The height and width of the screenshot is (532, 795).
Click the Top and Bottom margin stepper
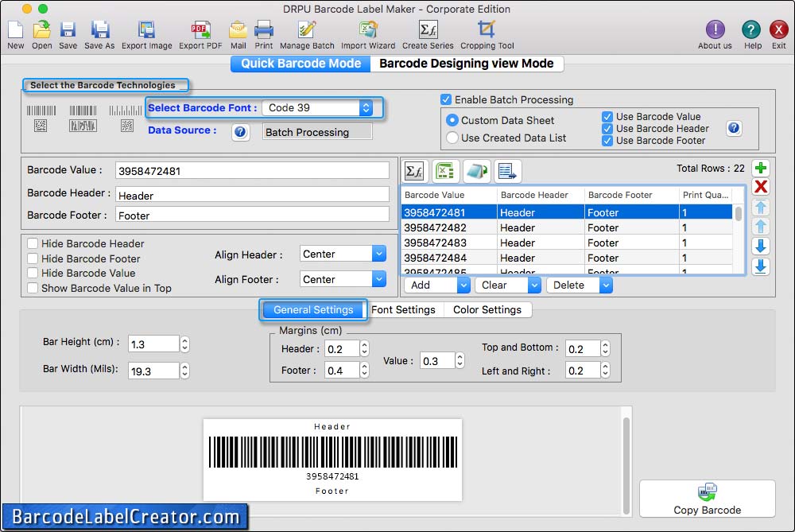coord(605,348)
